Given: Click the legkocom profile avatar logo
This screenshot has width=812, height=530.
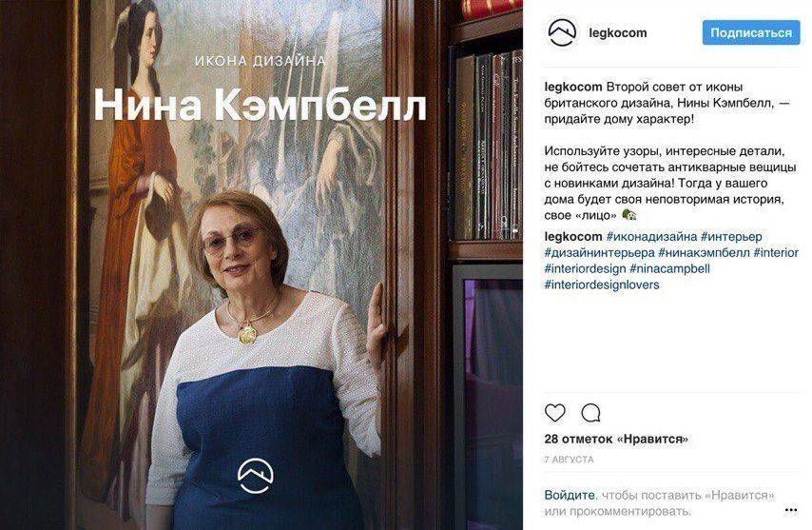Looking at the screenshot, I should click(x=562, y=32).
